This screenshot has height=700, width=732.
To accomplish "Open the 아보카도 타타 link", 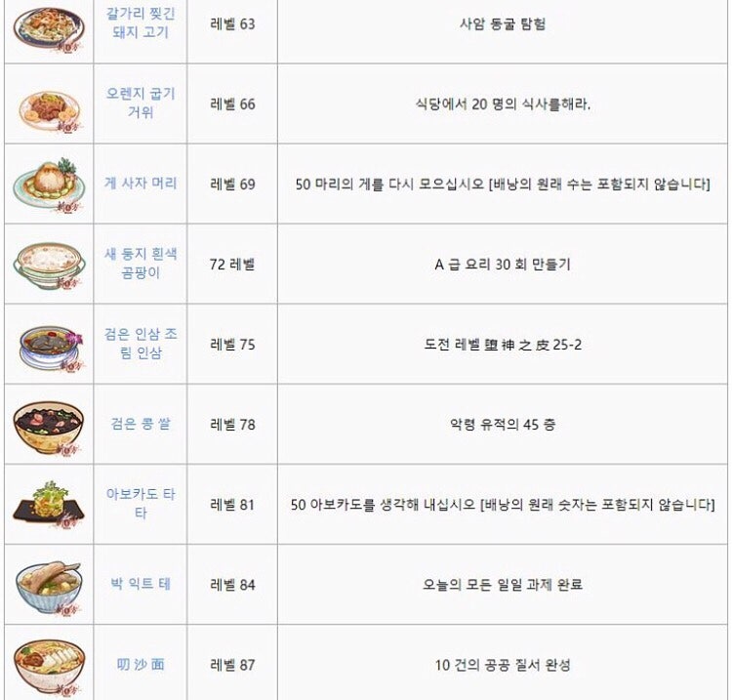I will click(x=140, y=504).
